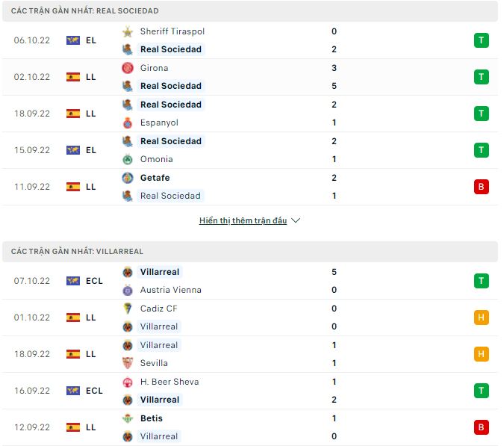Click the Getafe club crest icon
The height and width of the screenshot is (446, 504).
coord(128,178)
